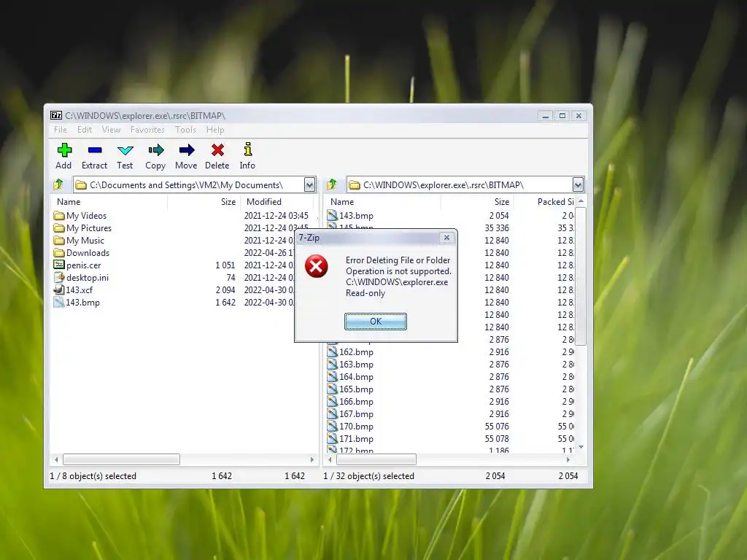747x560 pixels.
Task: Open the Help menu
Action: coord(215,130)
